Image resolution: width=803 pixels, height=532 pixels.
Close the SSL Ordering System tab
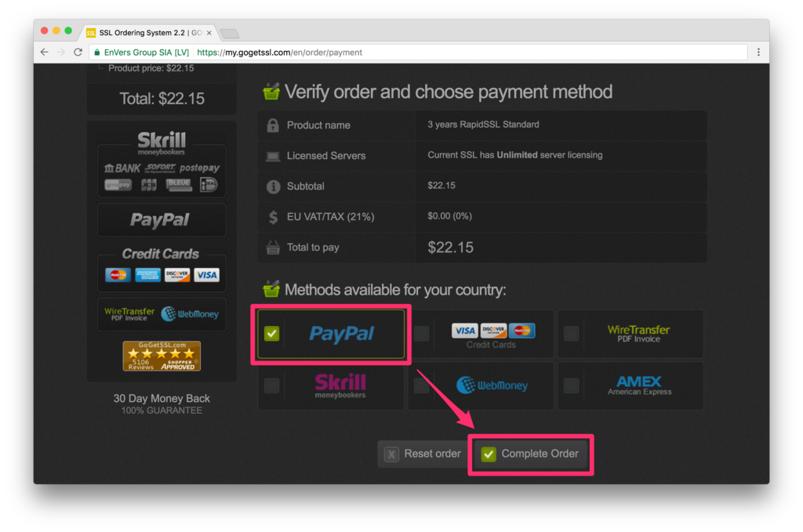pos(209,33)
